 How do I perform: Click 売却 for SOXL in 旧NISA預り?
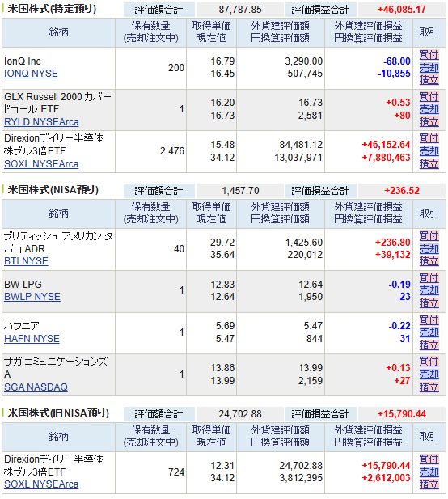(x=429, y=472)
